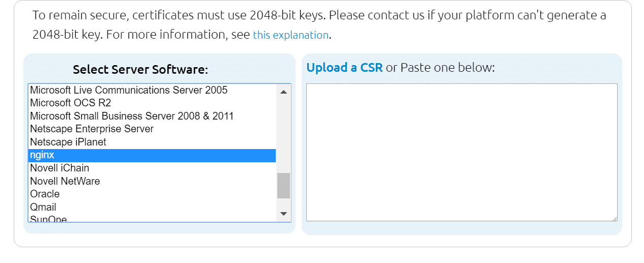Choose Microsoft Live Communications Server 2005
This screenshot has width=644, height=263.
coord(128,90)
